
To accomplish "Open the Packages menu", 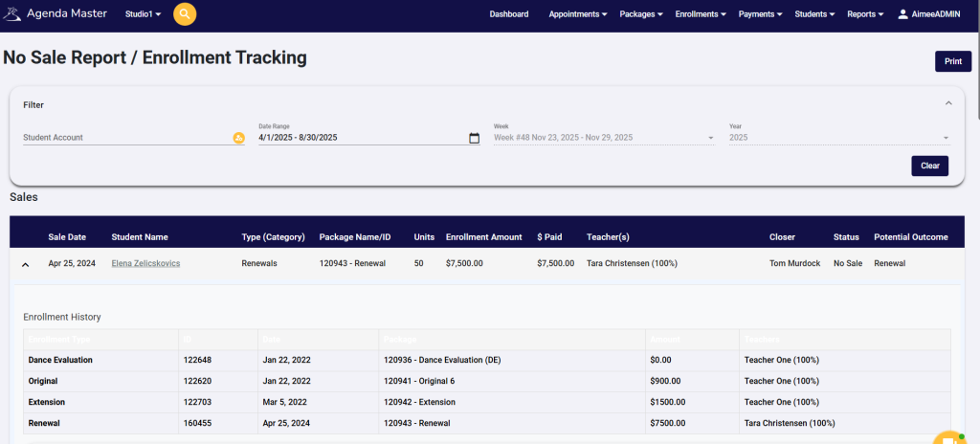I will (x=642, y=14).
